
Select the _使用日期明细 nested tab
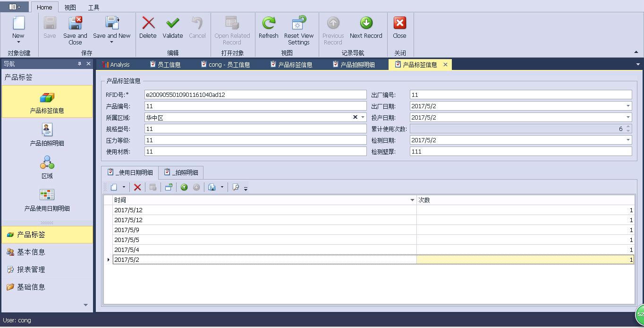(x=130, y=173)
